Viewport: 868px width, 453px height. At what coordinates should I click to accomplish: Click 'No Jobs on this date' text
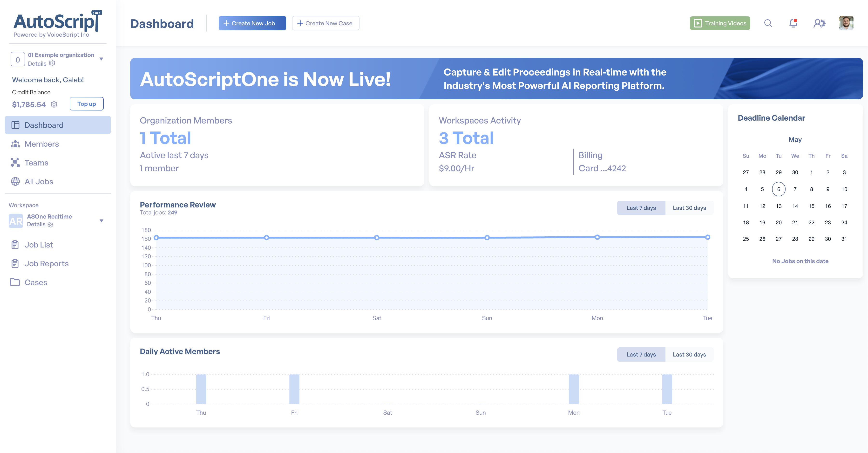(800, 261)
